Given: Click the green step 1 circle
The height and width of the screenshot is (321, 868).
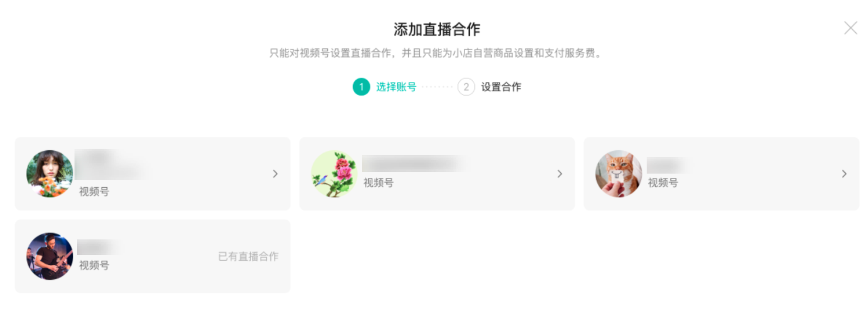Looking at the screenshot, I should (361, 87).
